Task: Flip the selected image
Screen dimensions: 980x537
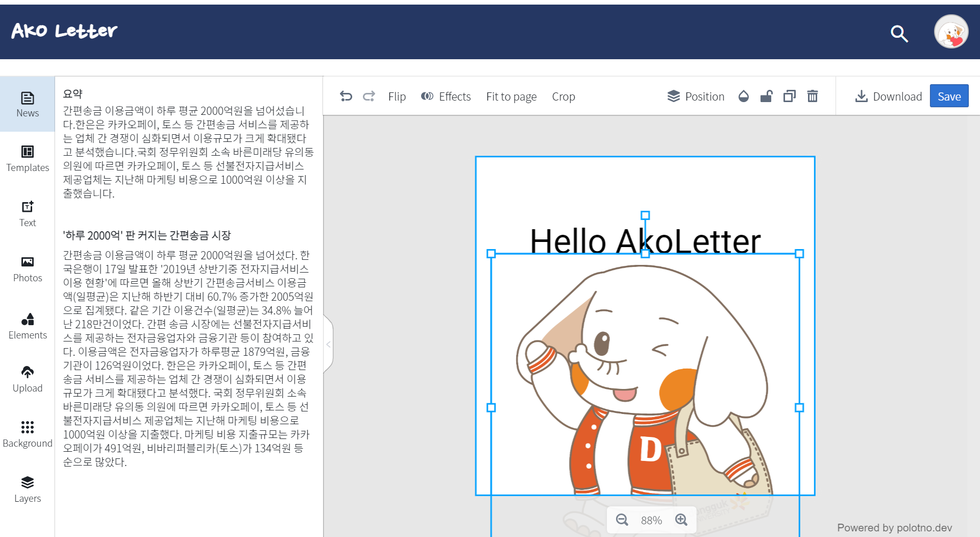Action: pos(397,96)
